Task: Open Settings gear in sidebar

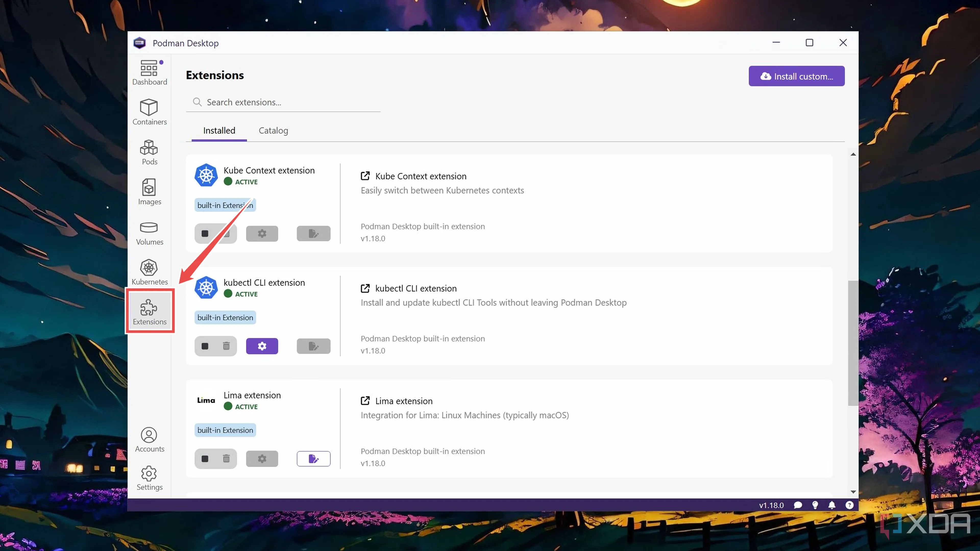Action: (x=149, y=478)
